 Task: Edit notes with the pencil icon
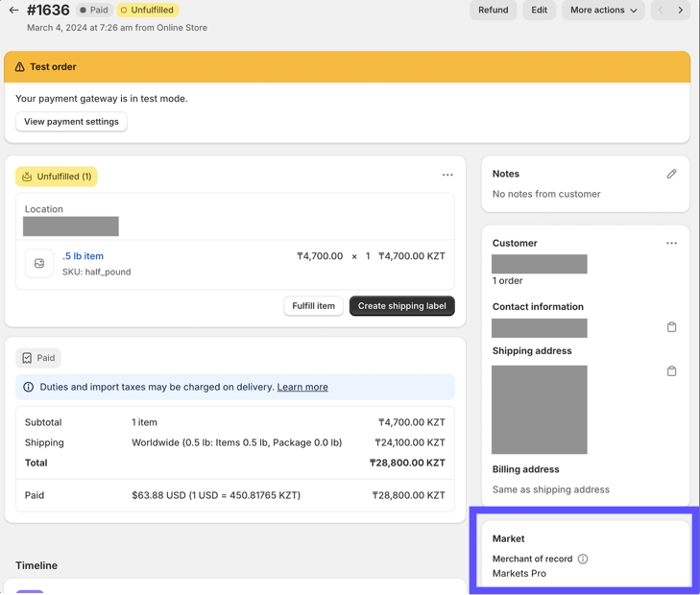(x=671, y=174)
